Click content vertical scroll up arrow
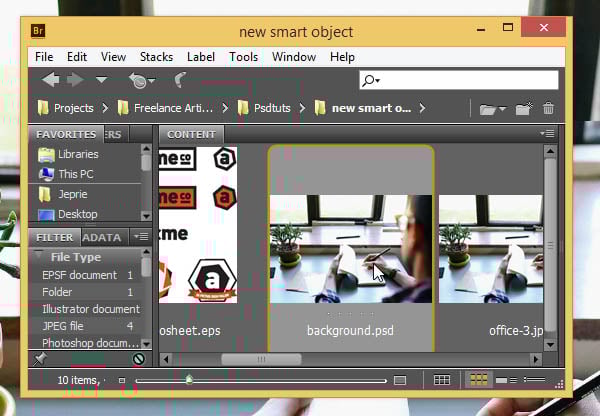Viewport: 600px width, 416px height. coord(550,151)
